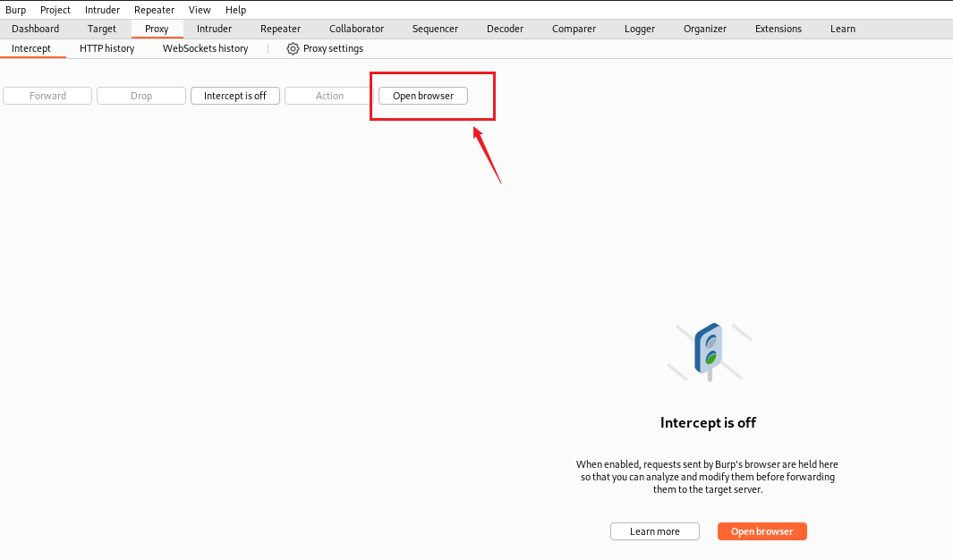Open the Action dropdown button

coord(328,96)
